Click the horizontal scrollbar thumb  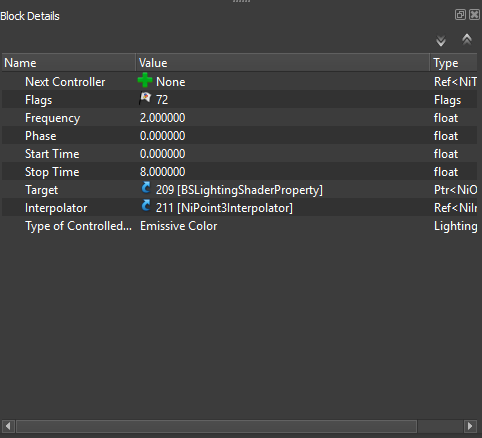click(217, 426)
